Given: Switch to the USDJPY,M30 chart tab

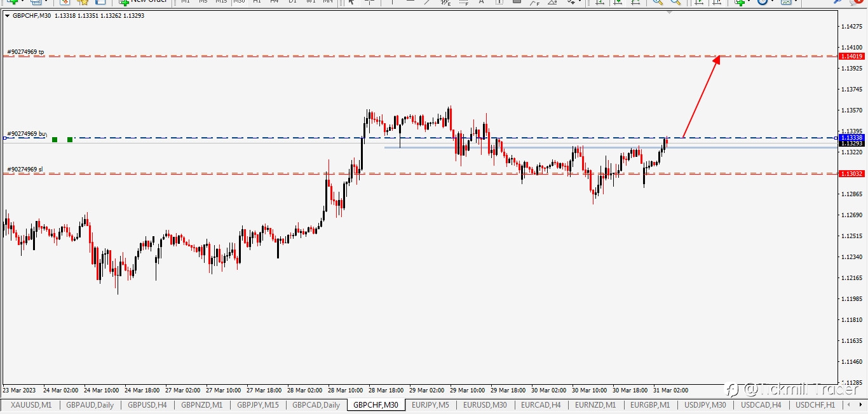Looking at the screenshot, I should click(705, 404).
